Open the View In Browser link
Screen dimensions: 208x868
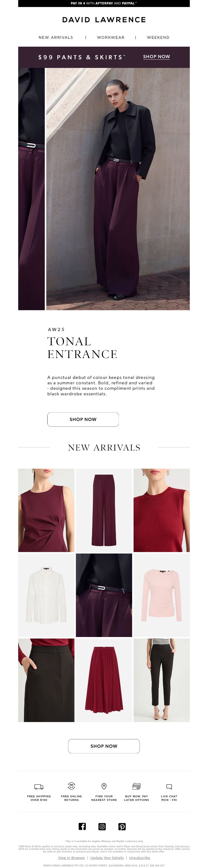coord(71,858)
